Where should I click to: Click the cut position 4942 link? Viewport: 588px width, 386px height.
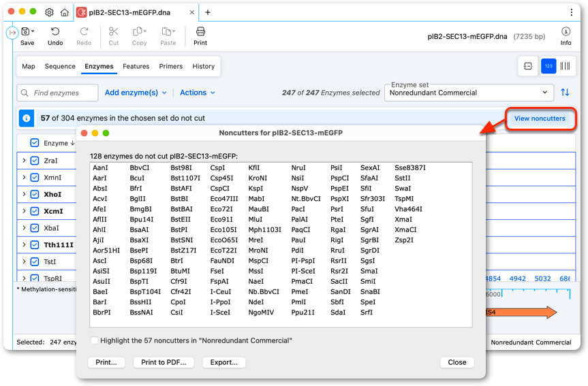click(518, 278)
